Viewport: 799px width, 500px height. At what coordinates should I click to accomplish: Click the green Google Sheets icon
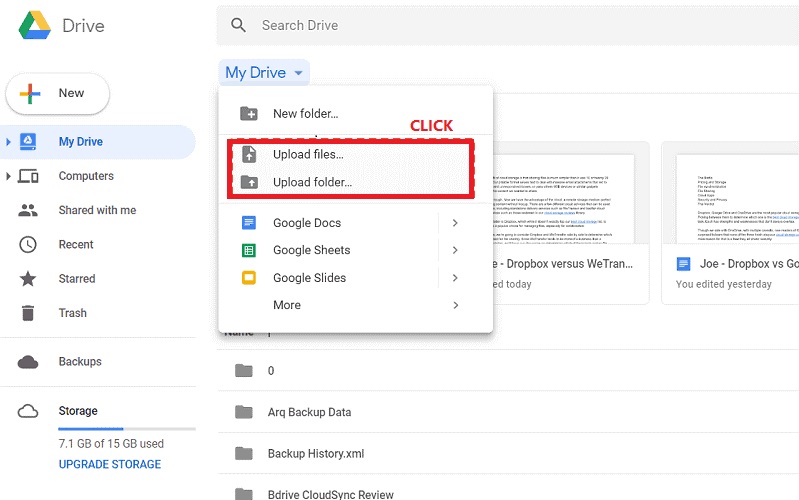[249, 250]
